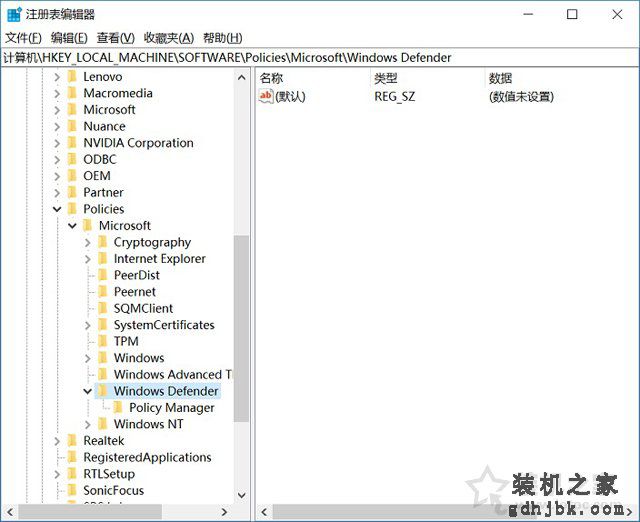Select the Windows key label
This screenshot has height=522, width=640.
coord(139,358)
